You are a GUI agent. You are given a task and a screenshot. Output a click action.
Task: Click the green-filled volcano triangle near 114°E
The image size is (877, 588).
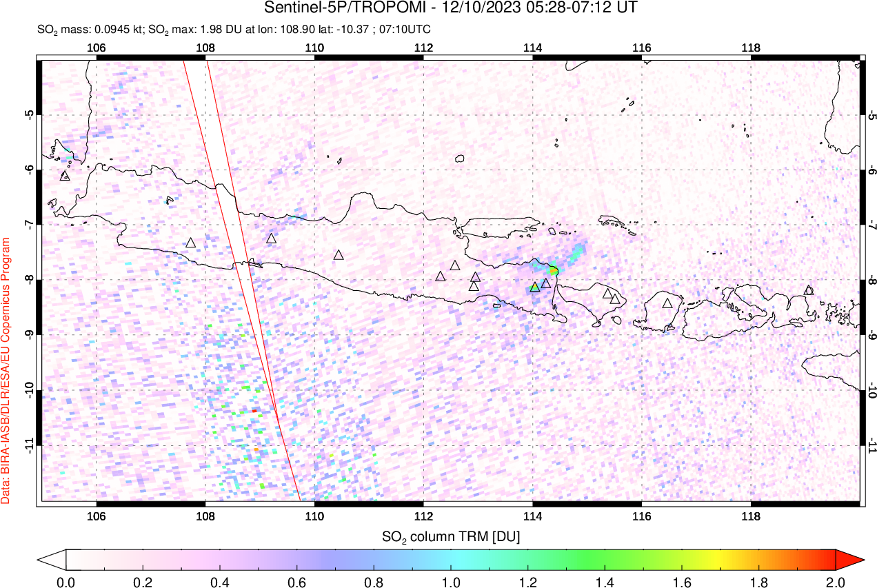click(x=535, y=287)
